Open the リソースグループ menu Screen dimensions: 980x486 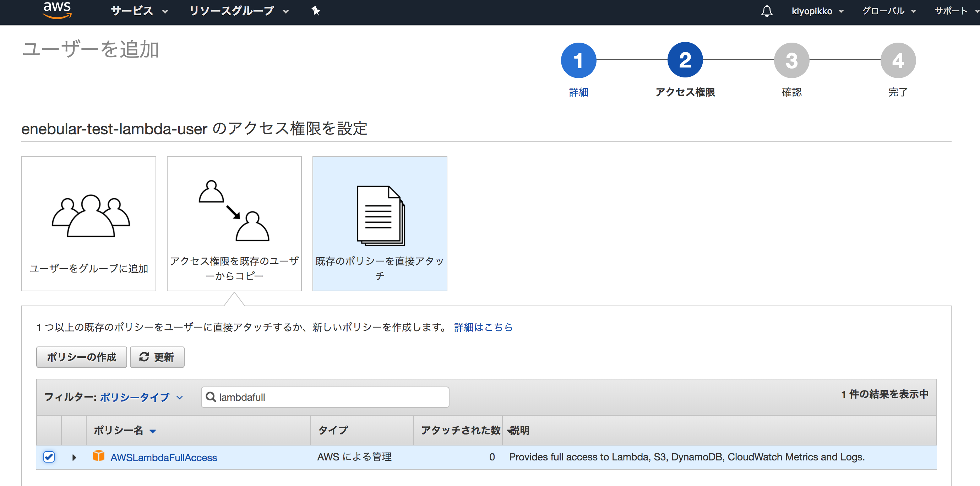[239, 11]
